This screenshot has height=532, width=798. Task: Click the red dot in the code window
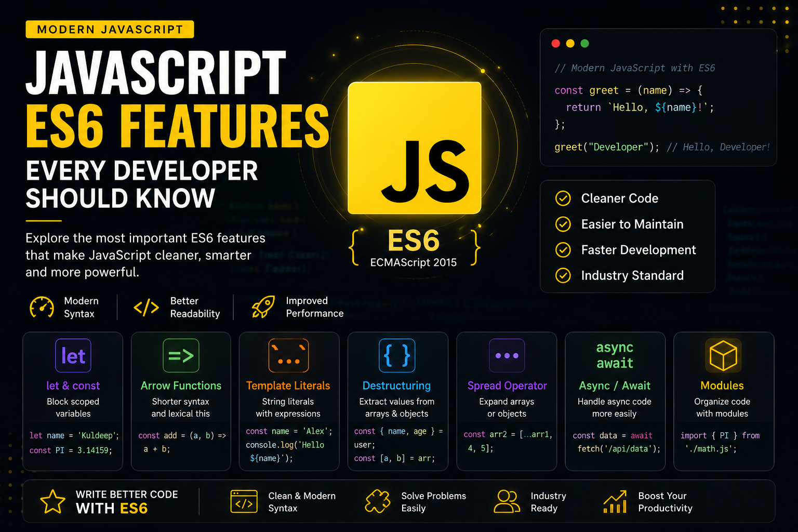click(556, 44)
